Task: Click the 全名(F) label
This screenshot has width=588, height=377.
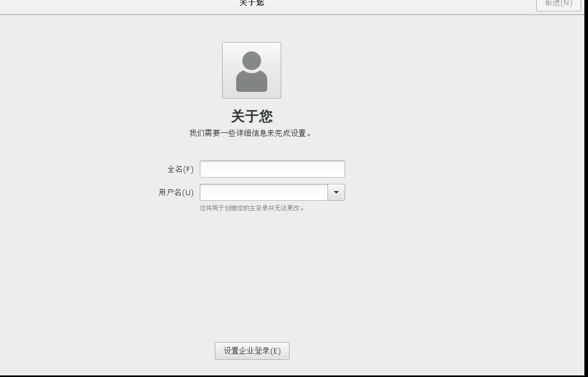Action: [x=181, y=169]
